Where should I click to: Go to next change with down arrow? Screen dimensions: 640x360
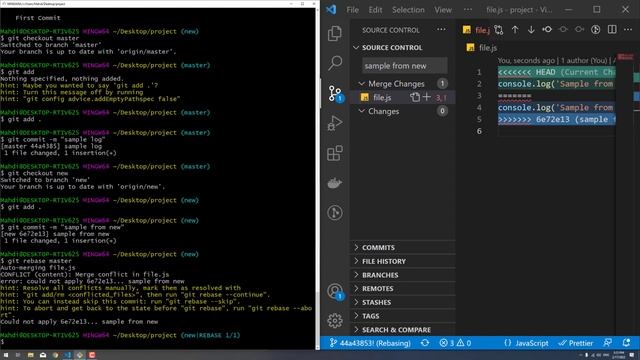[531, 30]
